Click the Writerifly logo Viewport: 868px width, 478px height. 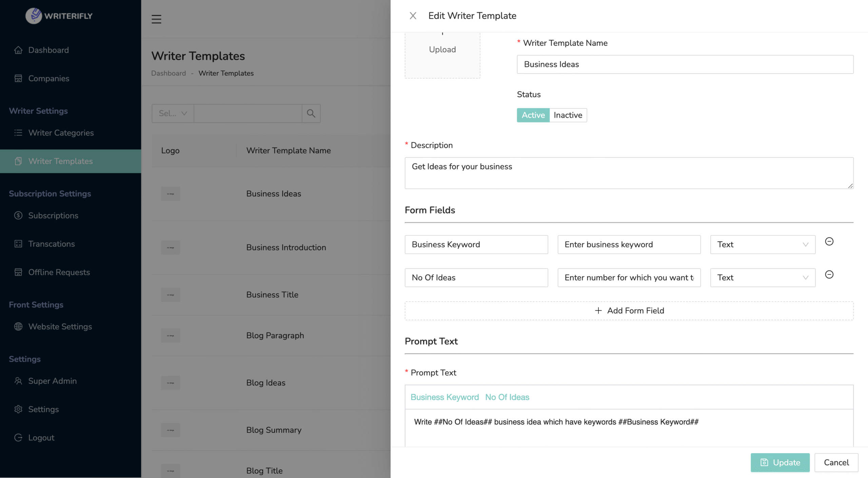pyautogui.click(x=59, y=16)
